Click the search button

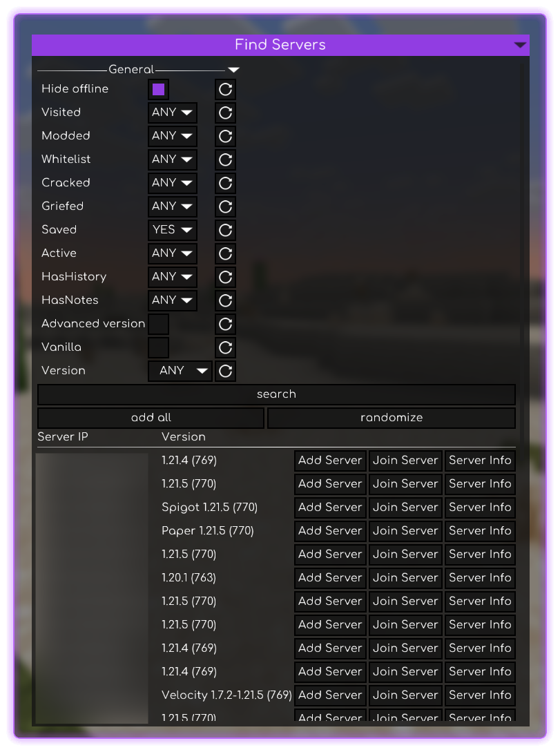(276, 394)
